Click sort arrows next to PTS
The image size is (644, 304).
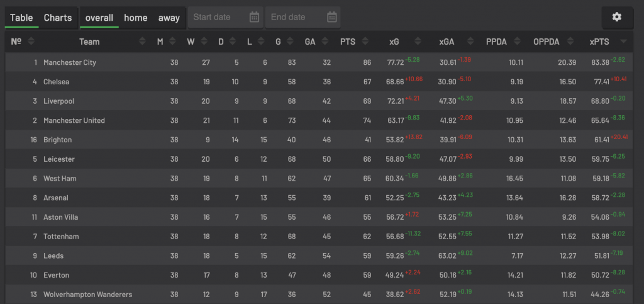click(365, 42)
